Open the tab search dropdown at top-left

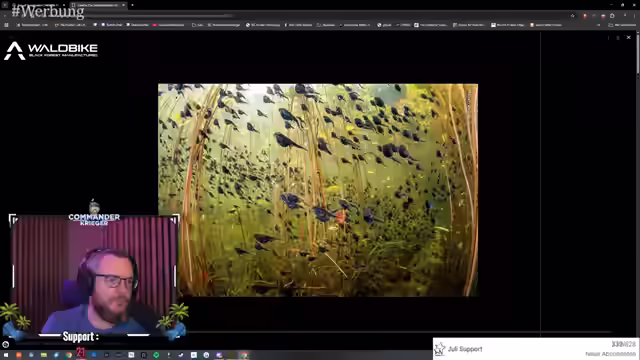tap(4, 5)
